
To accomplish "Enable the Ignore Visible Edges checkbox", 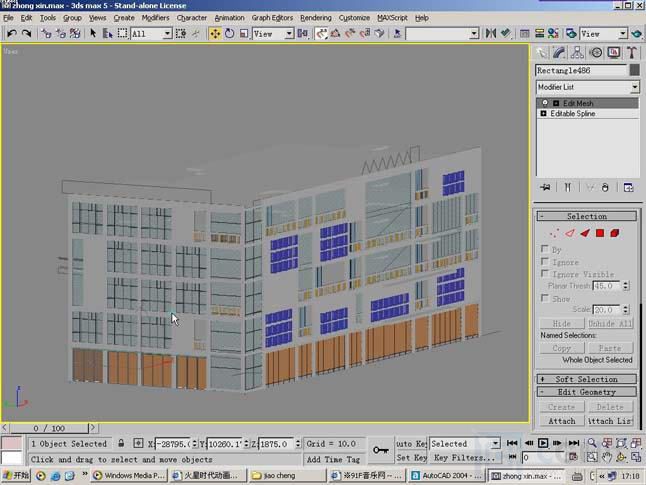I will (545, 274).
